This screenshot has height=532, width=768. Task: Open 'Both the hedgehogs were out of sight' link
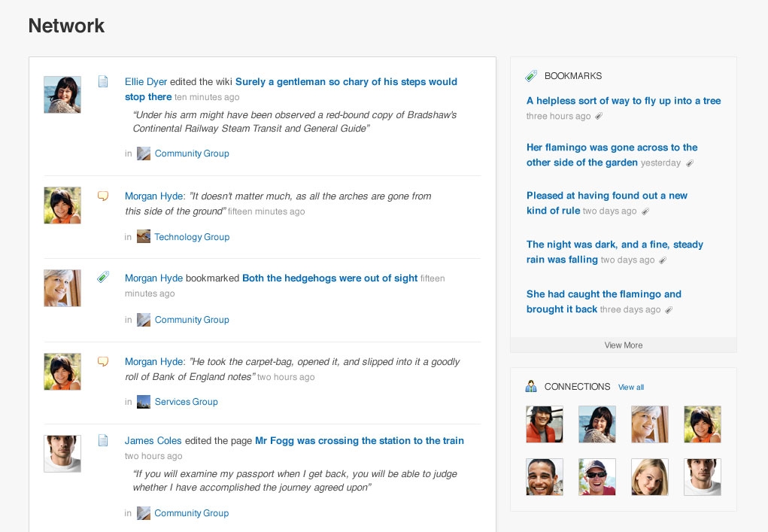(x=330, y=278)
